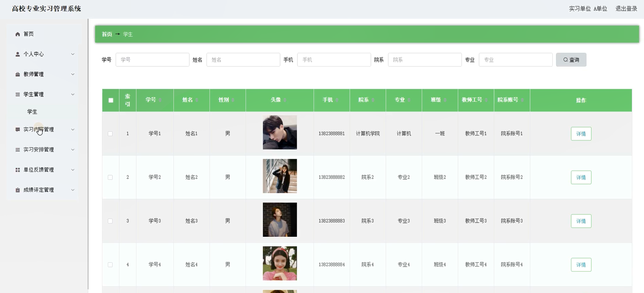Click the clipboard icon for 成绩评定管理

18,190
